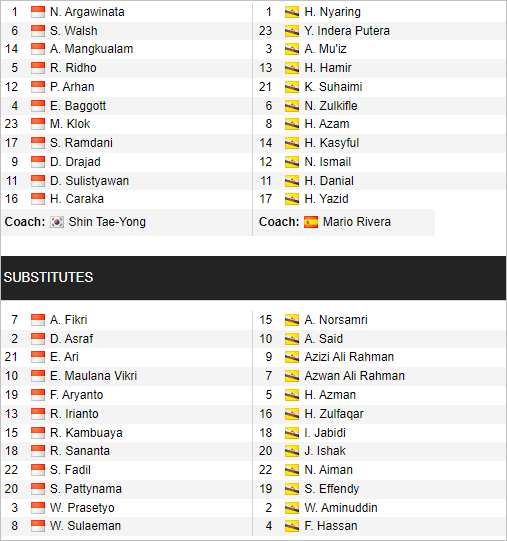
Task: Select substitute E. Maulana Vikri
Action: pyautogui.click(x=94, y=376)
